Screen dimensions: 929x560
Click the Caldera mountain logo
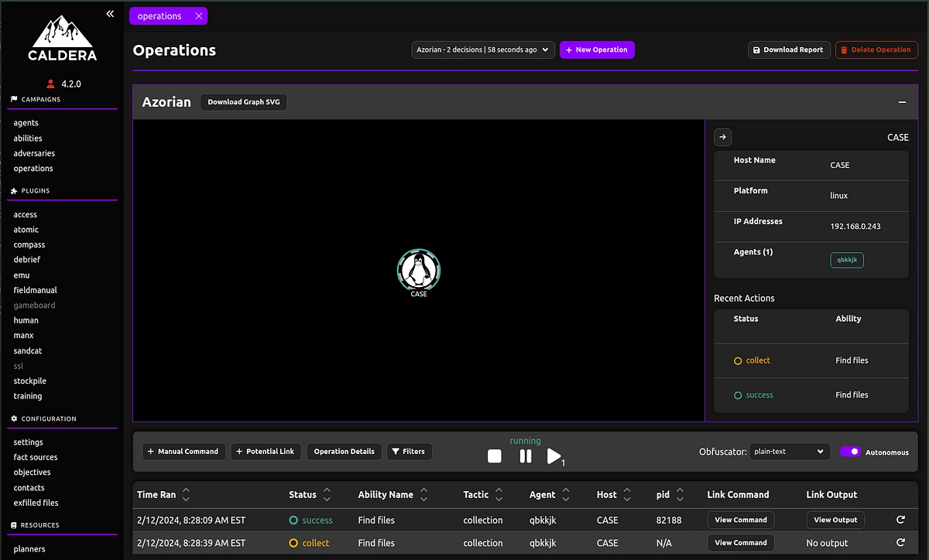[x=61, y=39]
